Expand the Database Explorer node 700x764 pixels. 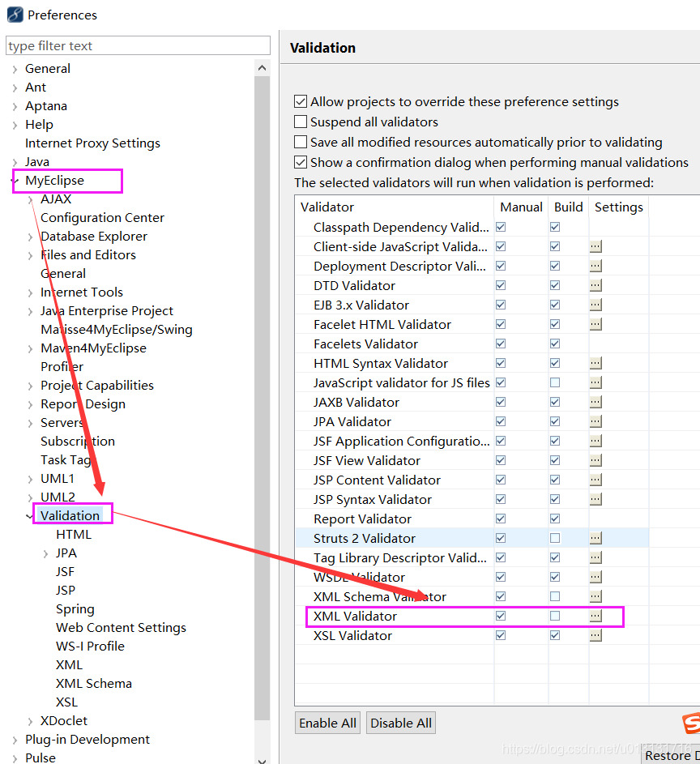coord(30,237)
